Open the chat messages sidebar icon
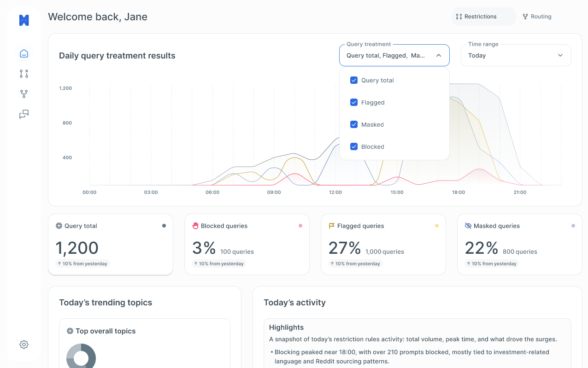 [x=24, y=114]
